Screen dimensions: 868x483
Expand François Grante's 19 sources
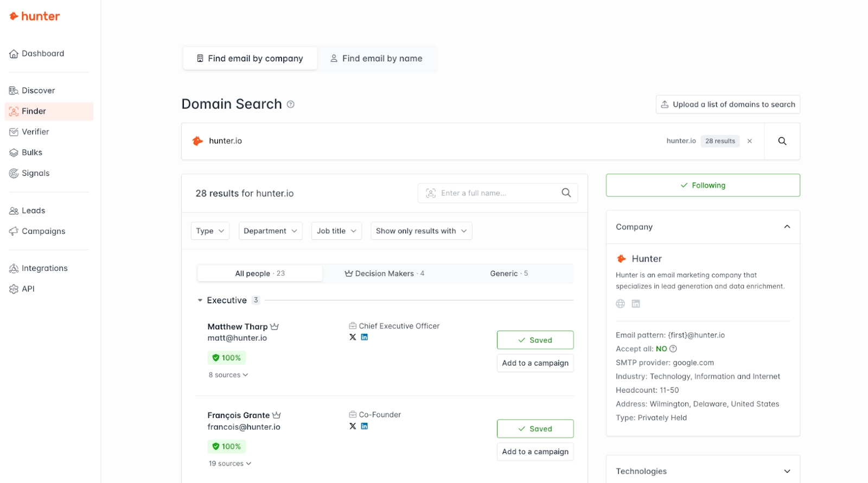[x=230, y=463]
